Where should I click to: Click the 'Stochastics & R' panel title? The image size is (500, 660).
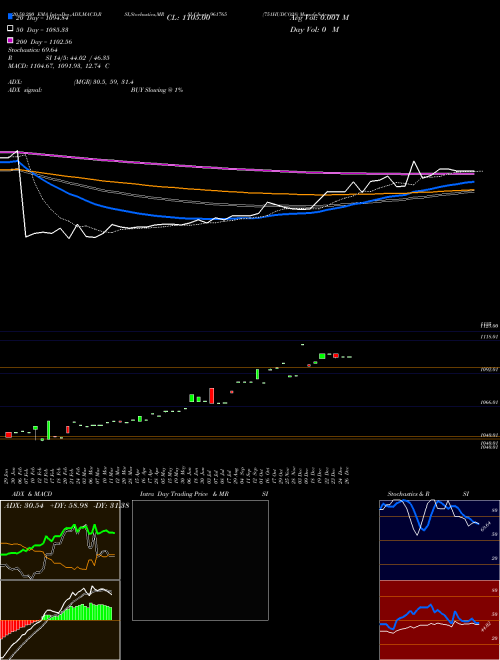(x=408, y=494)
